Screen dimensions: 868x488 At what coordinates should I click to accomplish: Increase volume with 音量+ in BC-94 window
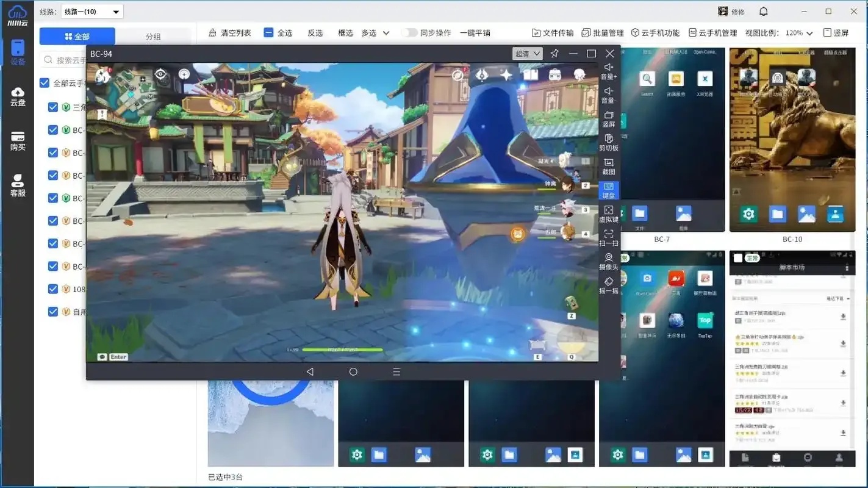609,71
